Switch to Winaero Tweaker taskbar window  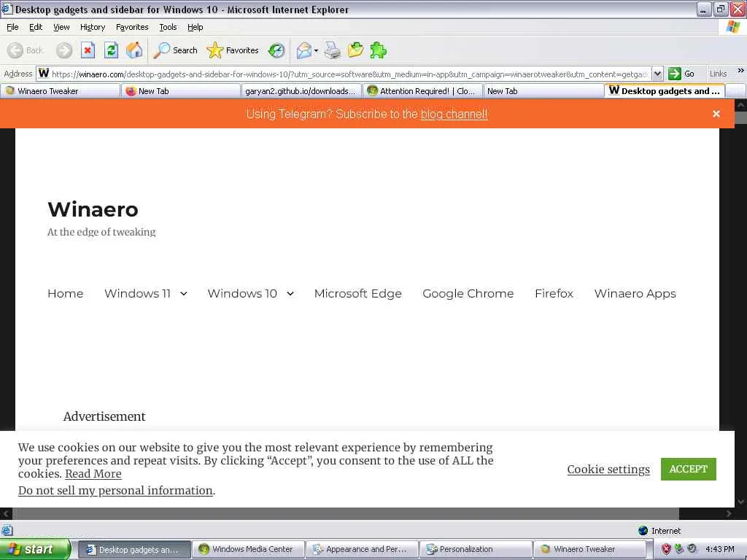[x=589, y=550]
